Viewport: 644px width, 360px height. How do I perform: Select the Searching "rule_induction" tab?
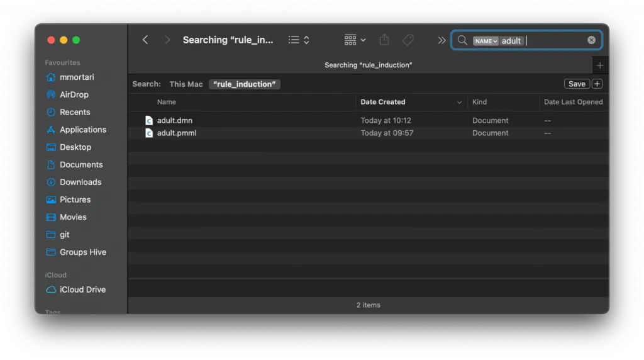click(368, 65)
